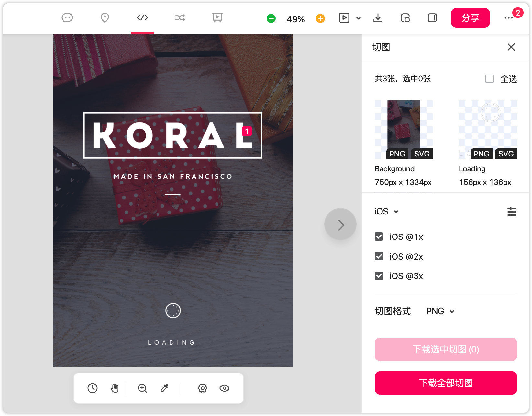Screen dimensions: 532x416
Task: Open the comments speech bubble tool
Action: (67, 18)
